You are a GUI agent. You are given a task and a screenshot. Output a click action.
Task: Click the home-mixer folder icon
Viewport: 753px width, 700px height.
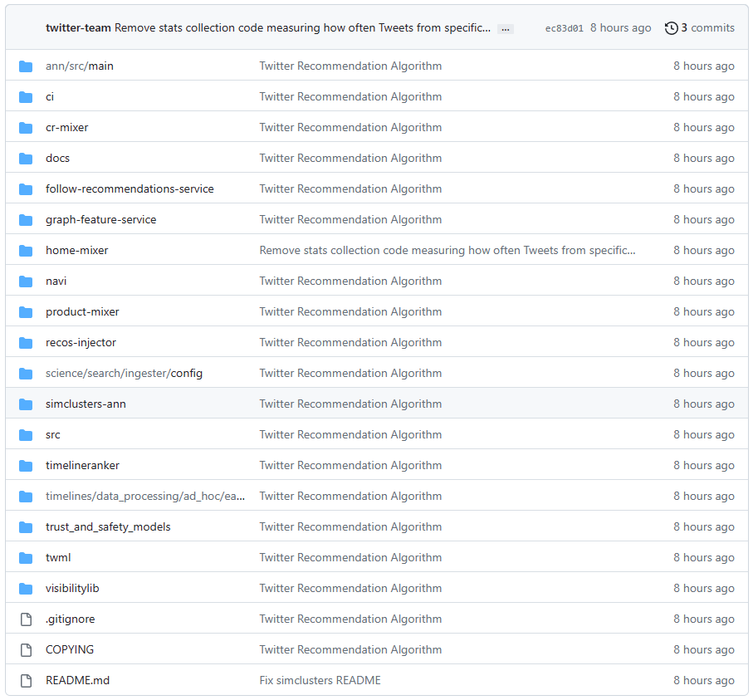point(26,251)
